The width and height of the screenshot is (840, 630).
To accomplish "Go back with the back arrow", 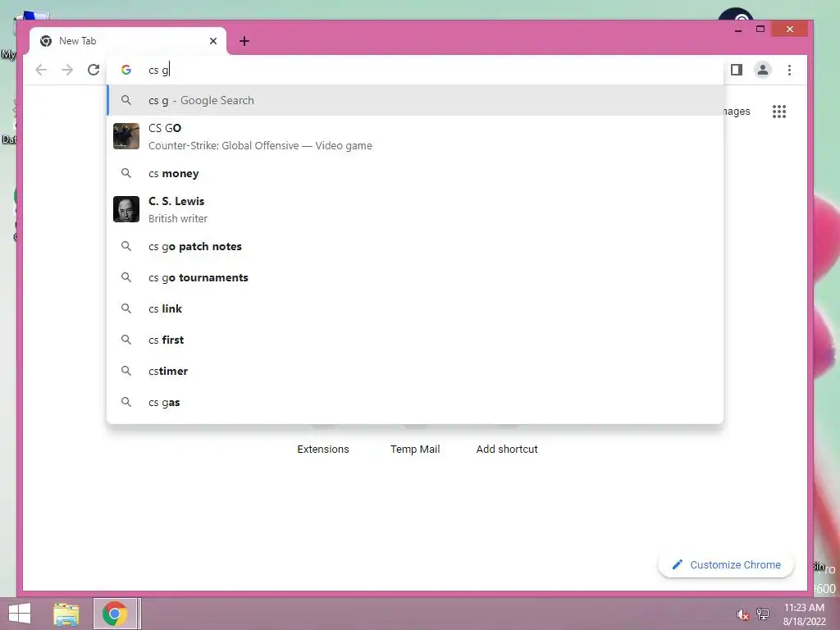I will [41, 71].
